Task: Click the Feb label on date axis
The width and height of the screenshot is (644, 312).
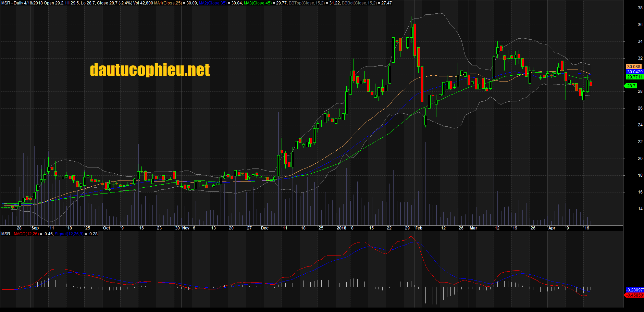Action: pos(419,228)
